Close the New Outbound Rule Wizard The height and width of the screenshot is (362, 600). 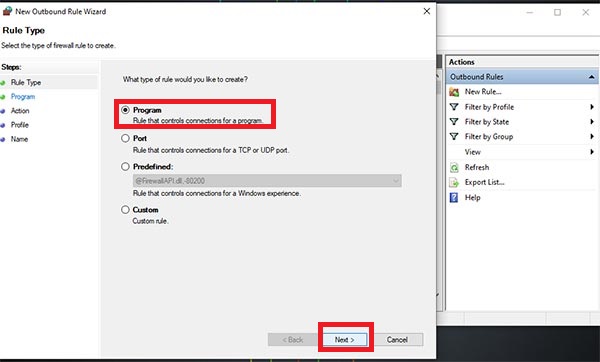click(427, 11)
